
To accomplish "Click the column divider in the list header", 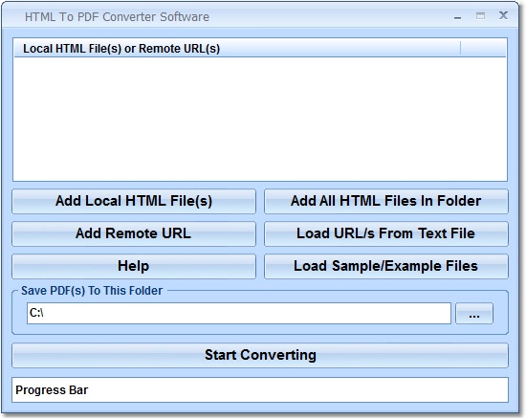I will click(461, 49).
